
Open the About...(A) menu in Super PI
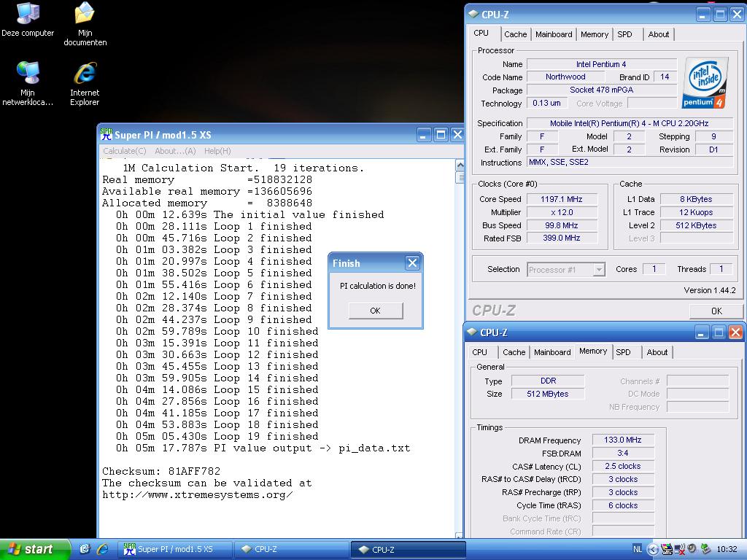(175, 151)
